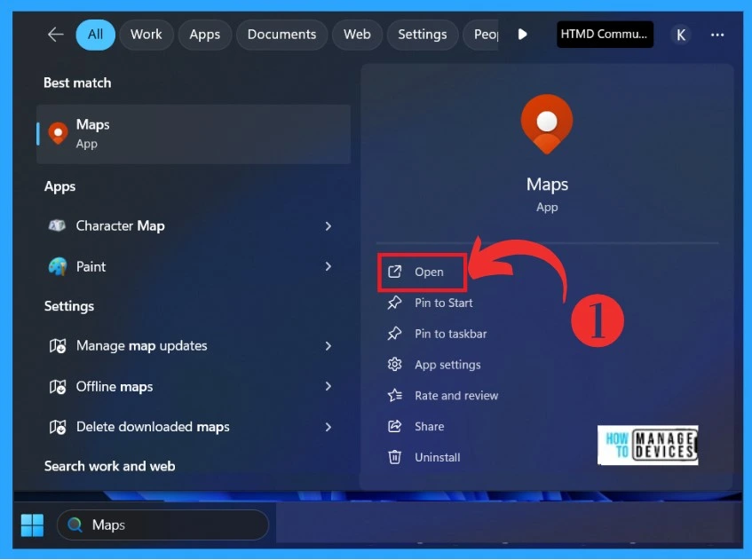The image size is (752, 560).
Task: Click the Pin to taskbar pin icon
Action: coord(395,333)
